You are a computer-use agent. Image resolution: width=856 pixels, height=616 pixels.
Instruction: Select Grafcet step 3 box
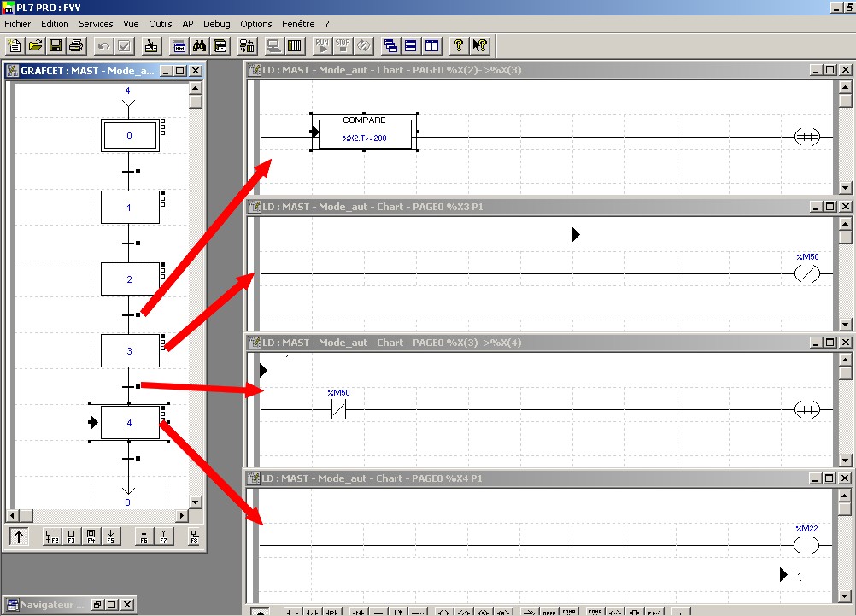tap(130, 350)
